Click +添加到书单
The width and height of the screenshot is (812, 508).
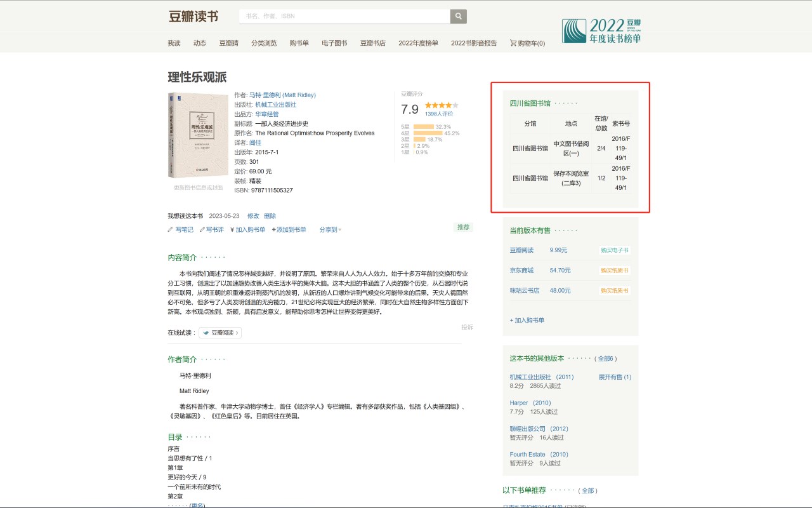point(289,230)
